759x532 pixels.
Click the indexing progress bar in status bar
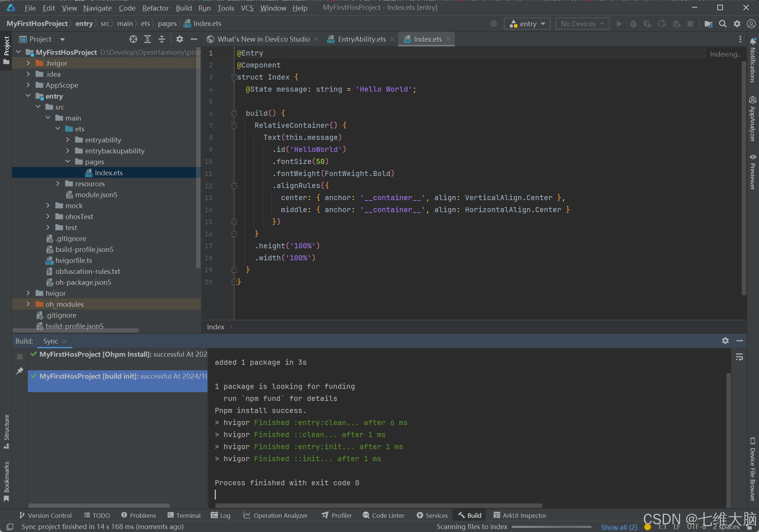(552, 527)
